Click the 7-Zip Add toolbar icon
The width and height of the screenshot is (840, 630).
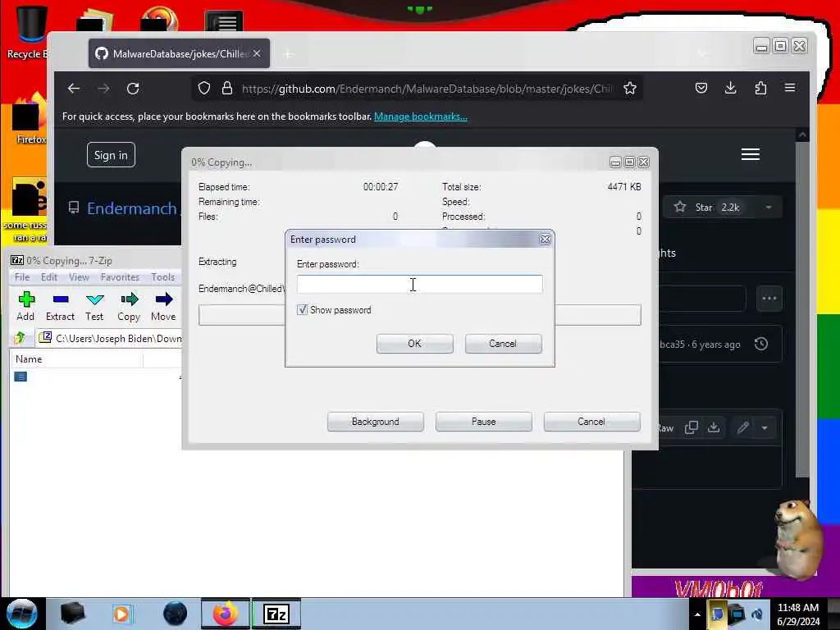click(25, 299)
